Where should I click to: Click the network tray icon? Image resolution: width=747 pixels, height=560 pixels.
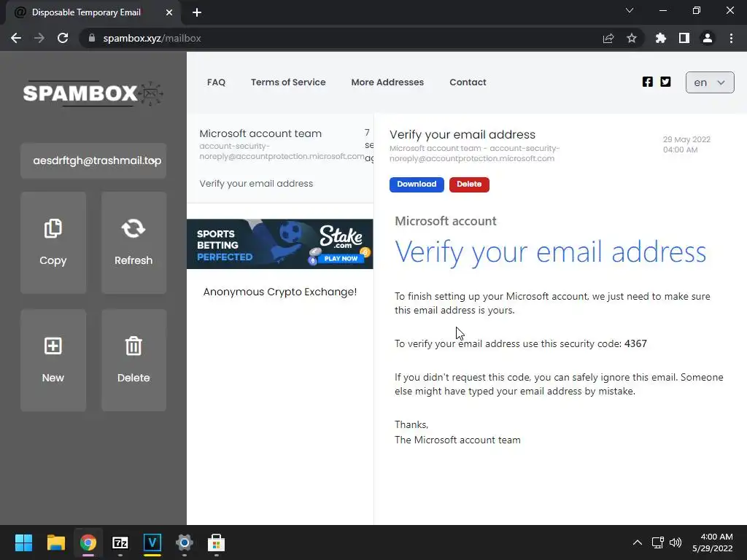pos(658,542)
